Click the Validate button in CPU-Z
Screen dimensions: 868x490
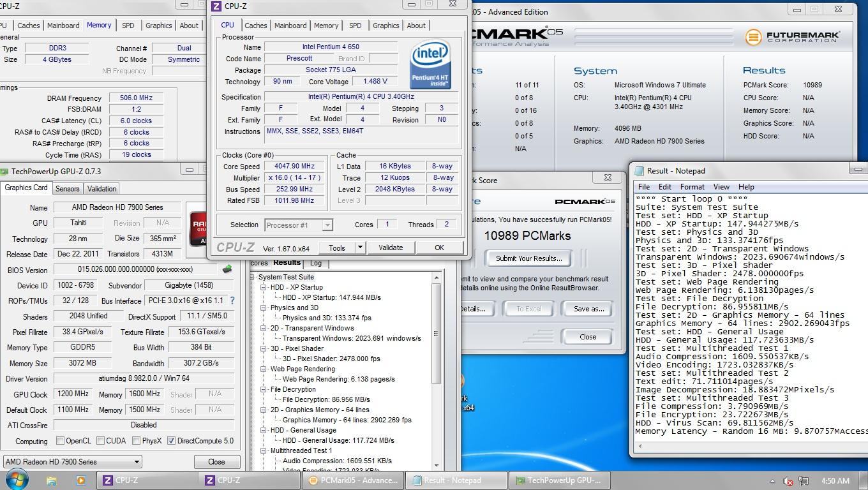pyautogui.click(x=391, y=248)
